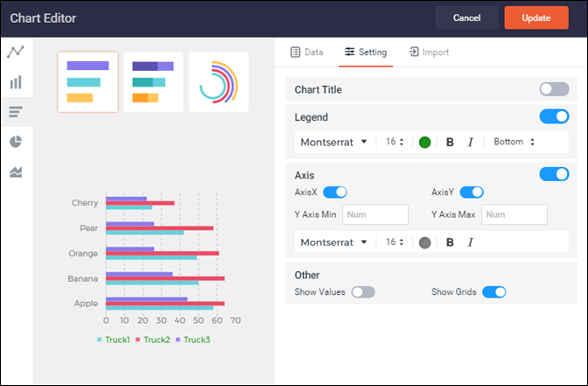Click the Y Axis Min input
Image resolution: width=588 pixels, height=386 pixels.
pos(375,214)
